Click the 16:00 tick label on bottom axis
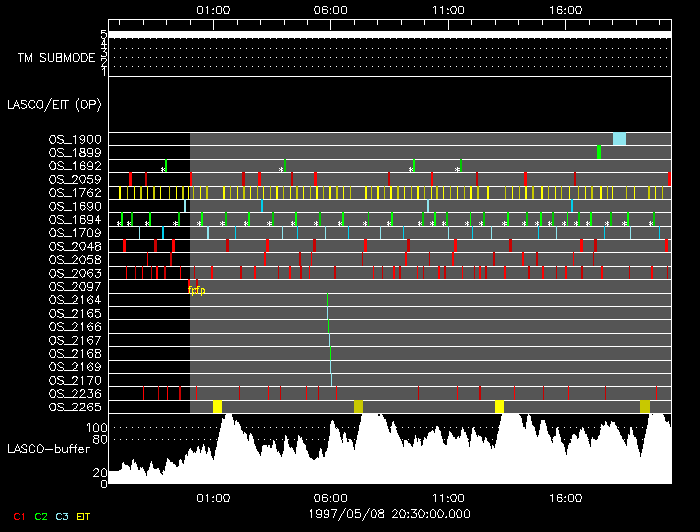 pos(566,496)
